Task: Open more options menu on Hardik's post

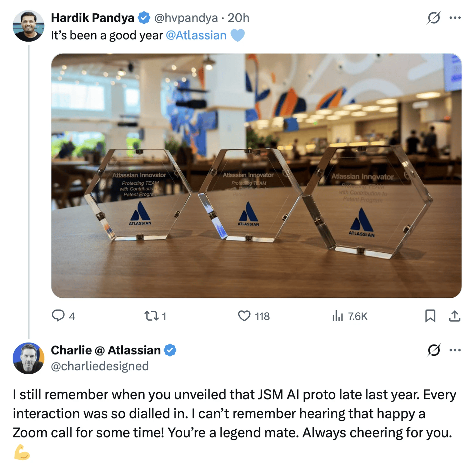Action: point(455,18)
